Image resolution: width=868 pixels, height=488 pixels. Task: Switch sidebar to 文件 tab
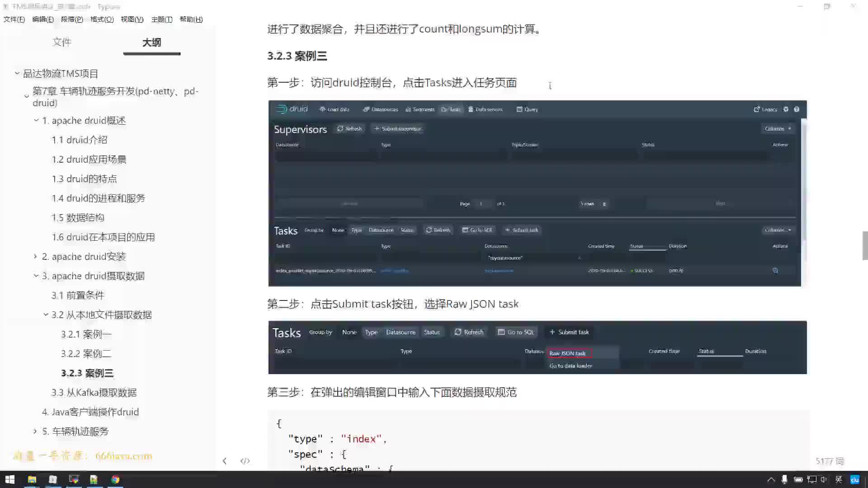click(62, 42)
